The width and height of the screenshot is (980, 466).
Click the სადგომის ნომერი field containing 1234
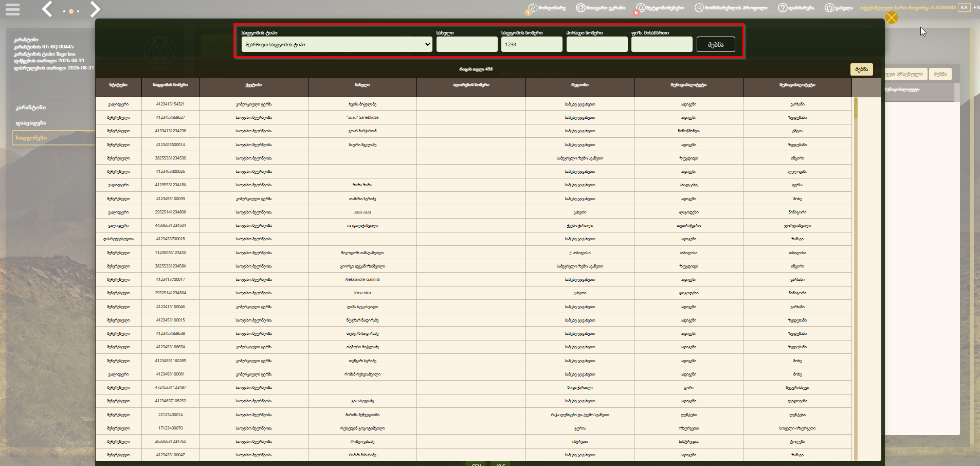tap(532, 44)
